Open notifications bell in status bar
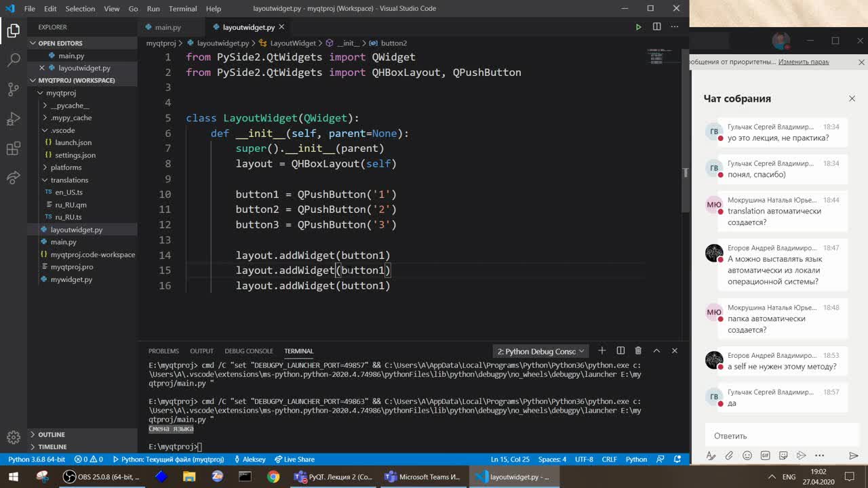 pyautogui.click(x=679, y=459)
